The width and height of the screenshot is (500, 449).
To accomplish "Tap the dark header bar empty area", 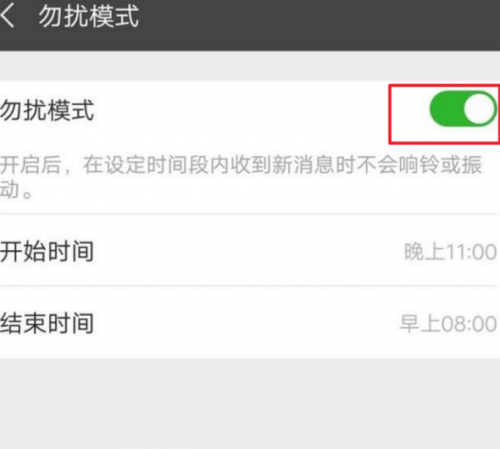I will (x=317, y=25).
